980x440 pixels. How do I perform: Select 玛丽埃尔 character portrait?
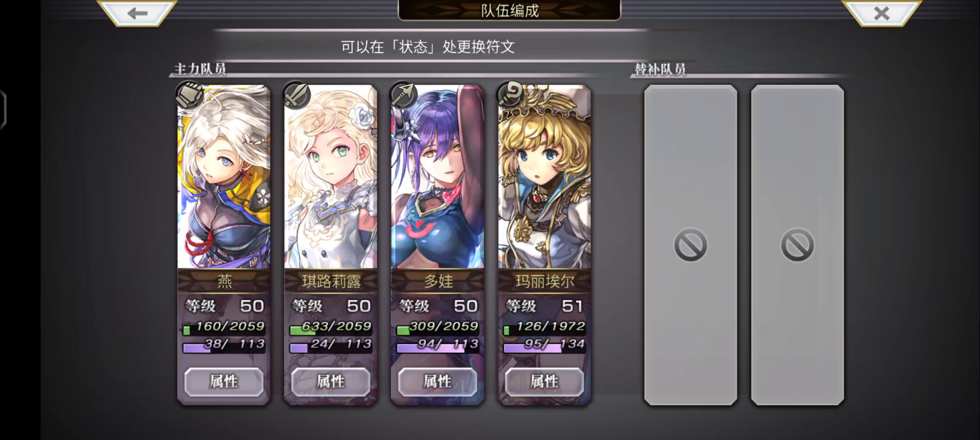[x=545, y=176]
